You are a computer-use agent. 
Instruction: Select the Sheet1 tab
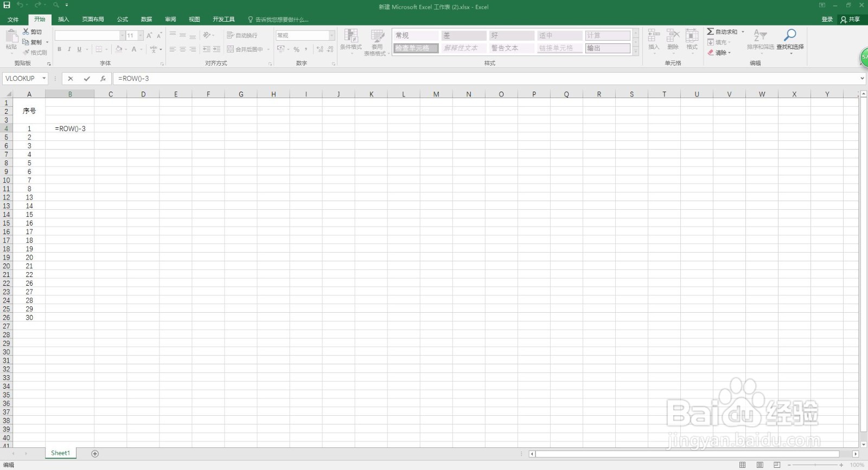click(61, 453)
